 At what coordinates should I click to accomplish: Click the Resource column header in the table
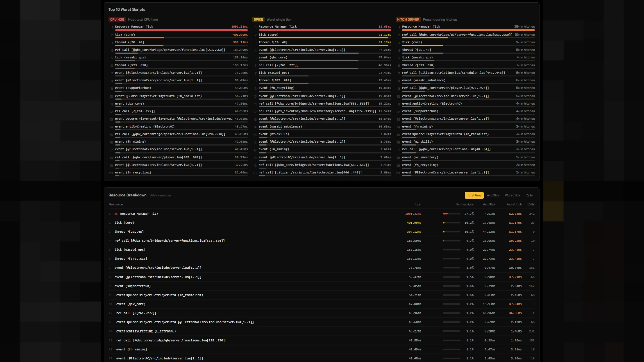pyautogui.click(x=116, y=204)
